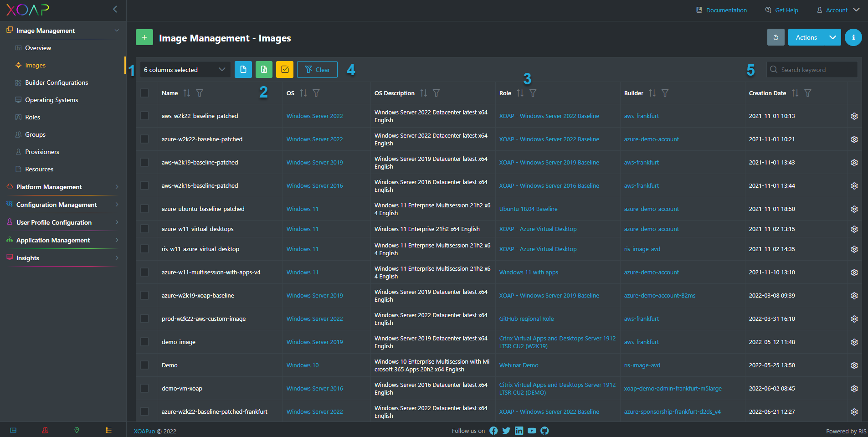Click the yellow select-all checkmark icon

[285, 70]
